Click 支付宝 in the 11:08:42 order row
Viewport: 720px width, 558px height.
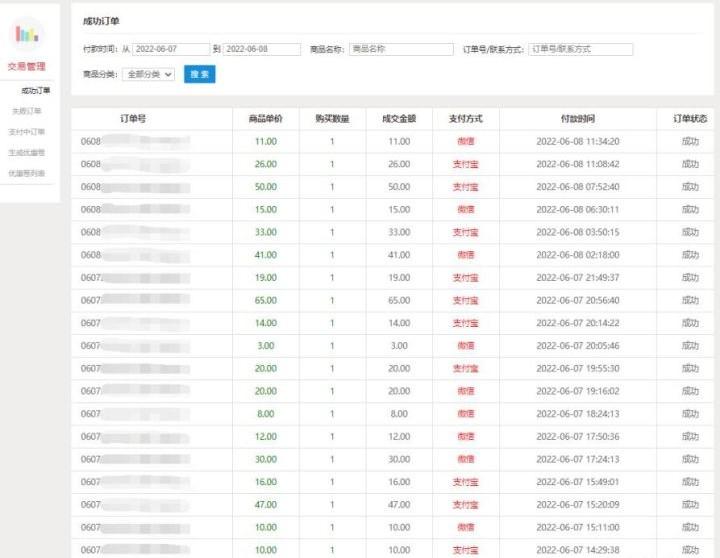[x=466, y=164]
